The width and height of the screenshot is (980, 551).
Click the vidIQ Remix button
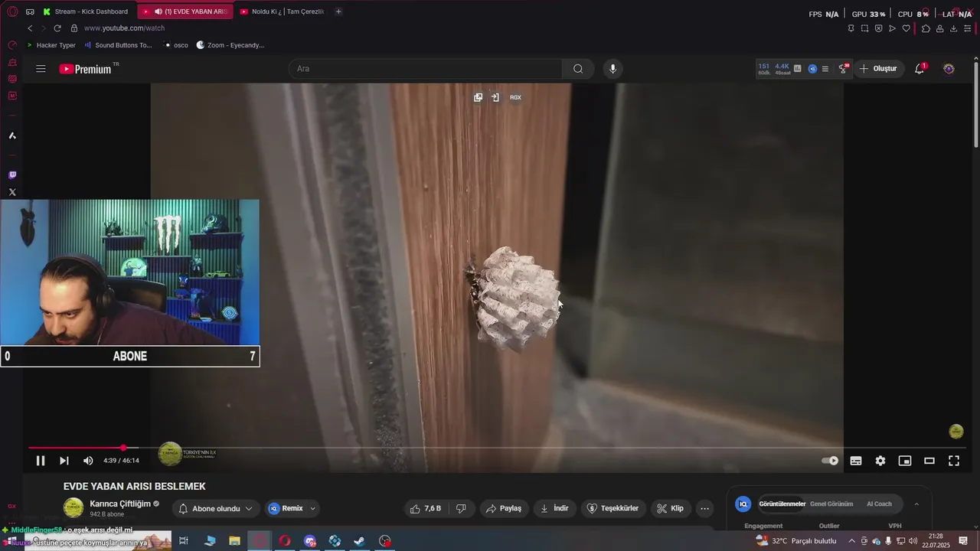pyautogui.click(x=286, y=508)
